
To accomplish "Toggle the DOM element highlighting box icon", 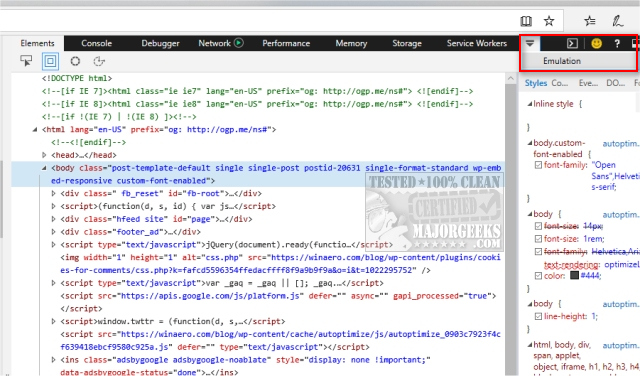I will click(x=50, y=61).
